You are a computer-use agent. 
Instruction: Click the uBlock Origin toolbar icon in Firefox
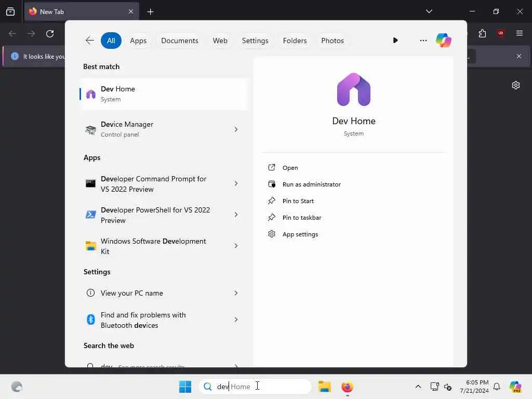point(501,33)
